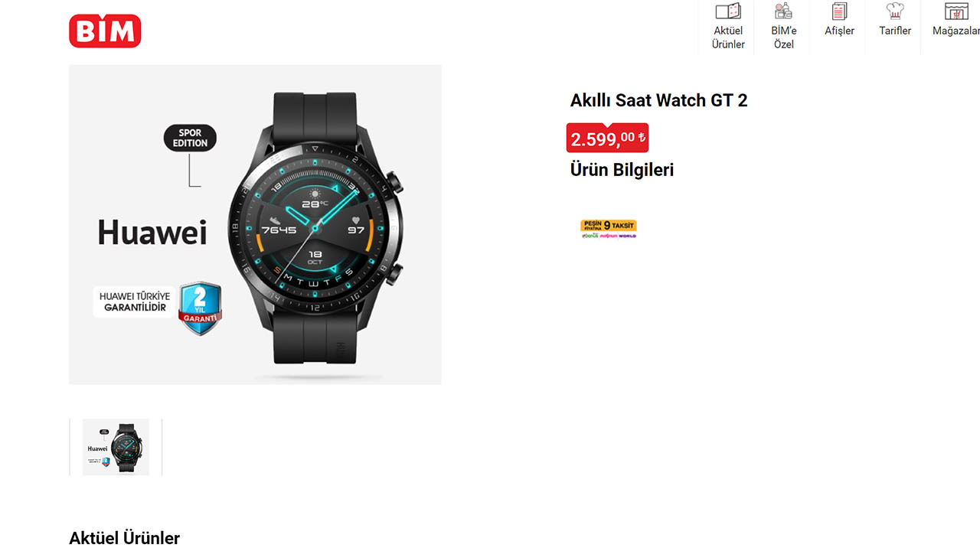Viewport: 980px width, 551px height.
Task: Click the BİM logo
Action: point(105,31)
